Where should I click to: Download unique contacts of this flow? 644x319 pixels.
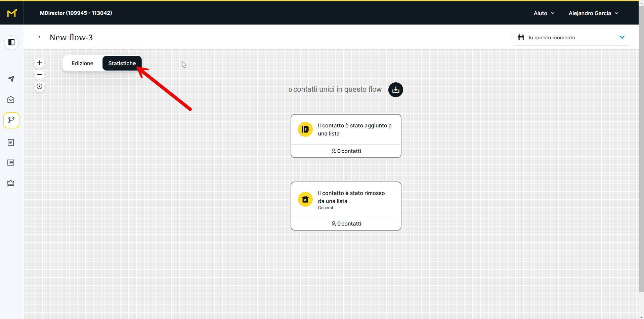tap(395, 90)
